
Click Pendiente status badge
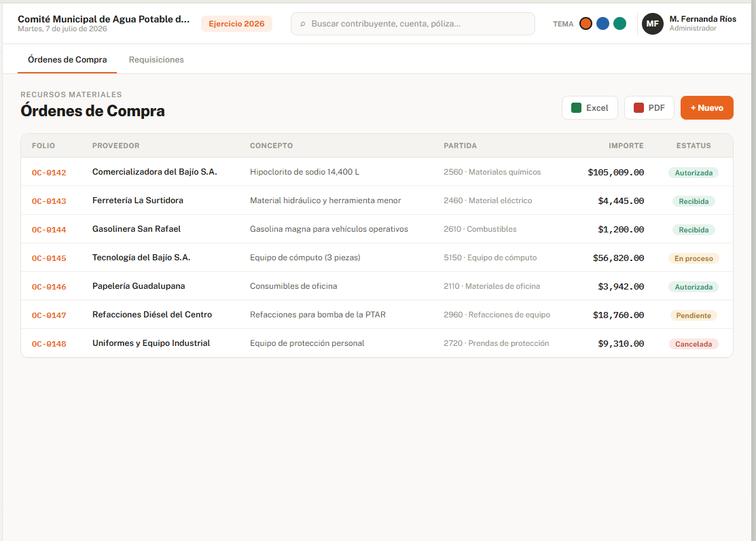point(694,315)
